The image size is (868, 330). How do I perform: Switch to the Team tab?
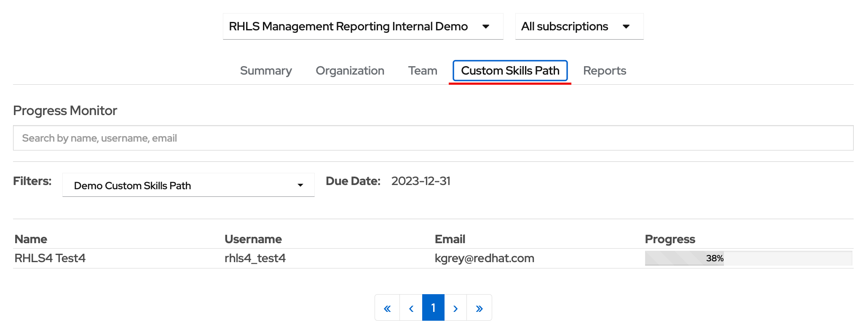tap(423, 71)
